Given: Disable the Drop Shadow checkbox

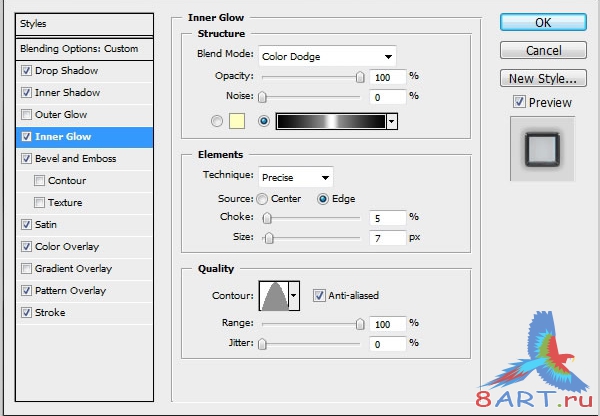Looking at the screenshot, I should pos(26,71).
